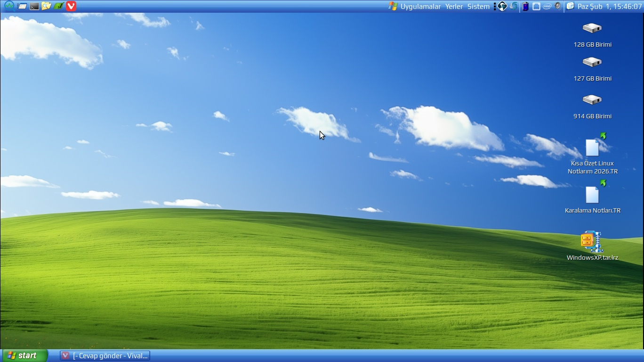Click the "128 GB Birimi" label

[592, 44]
